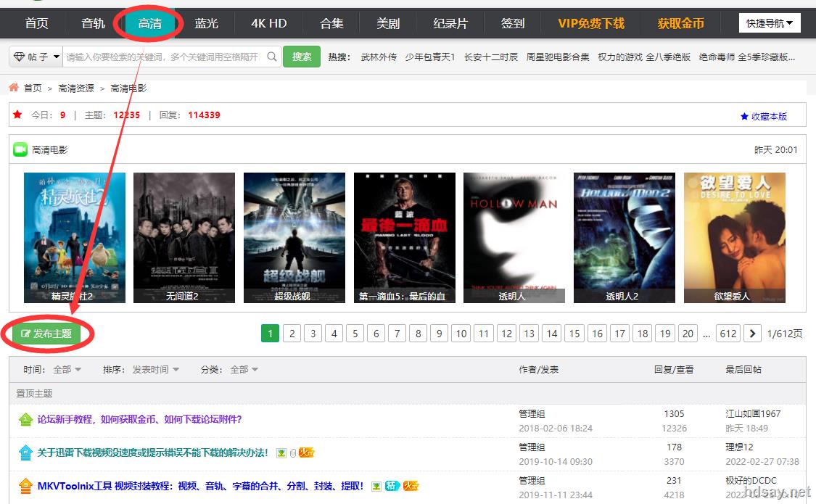Click hot search term 长安十二时辰
Viewport: 816px width, 504px height.
[x=491, y=57]
